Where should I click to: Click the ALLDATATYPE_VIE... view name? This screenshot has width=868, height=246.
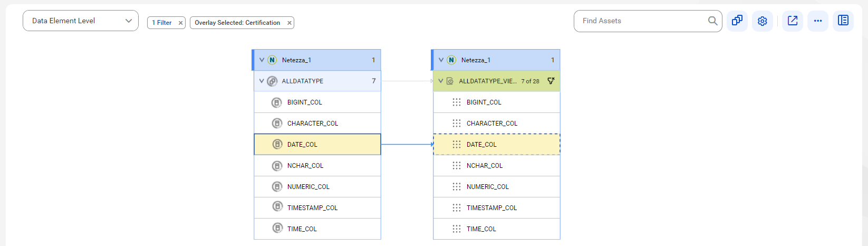488,81
